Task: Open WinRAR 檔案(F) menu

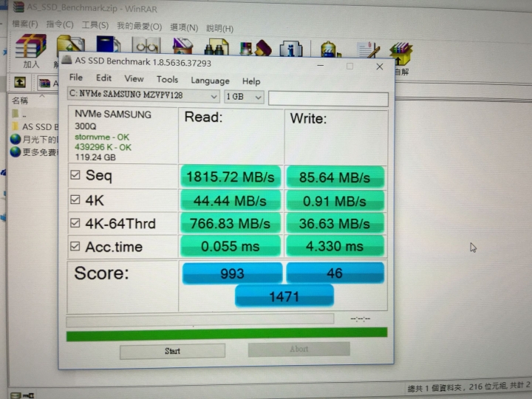Action: [x=25, y=24]
